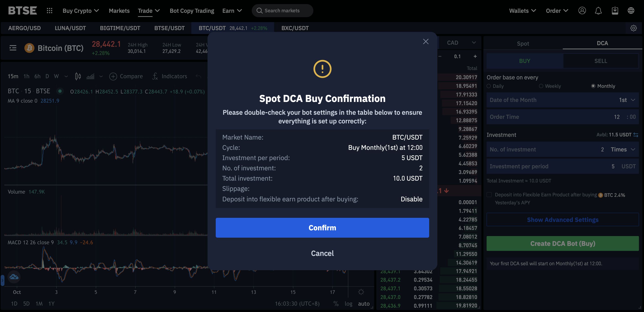Screen dimensions: 644x312
Task: Open the Wallets dropdown
Action: (522, 10)
